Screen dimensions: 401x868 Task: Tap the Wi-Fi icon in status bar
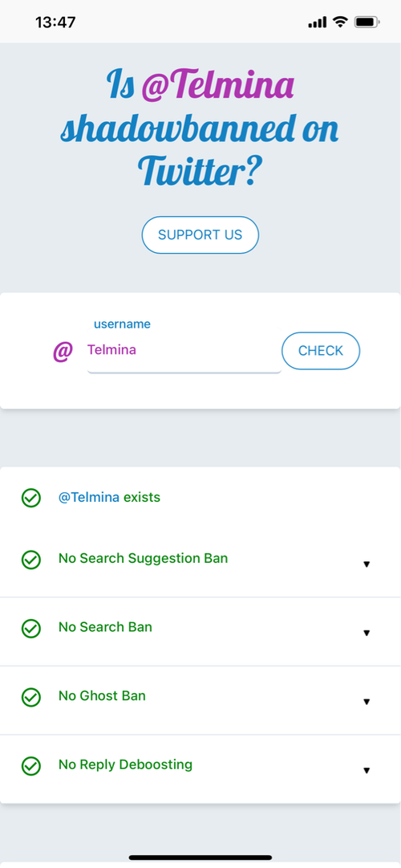[x=339, y=22]
